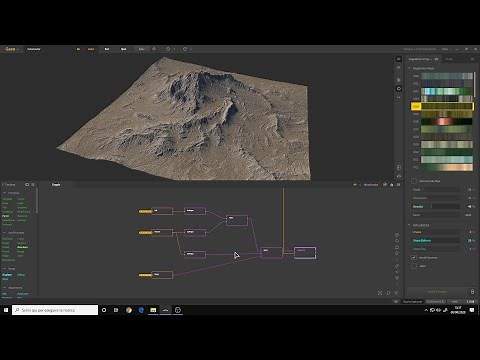This screenshot has width=480, height=360.
Task: Select the highlighted Mountain node in Toolbox
Action: coord(23,247)
